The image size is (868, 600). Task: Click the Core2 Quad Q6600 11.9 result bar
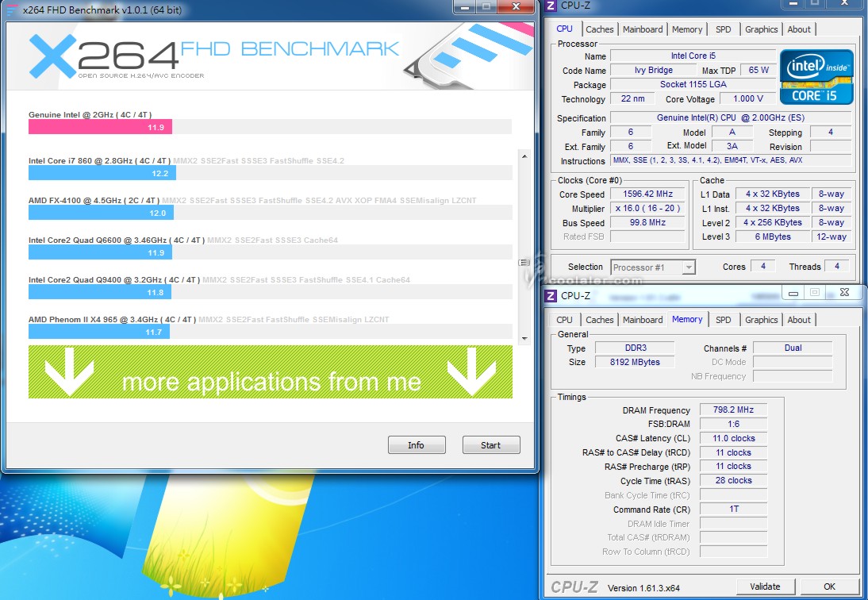(100, 252)
